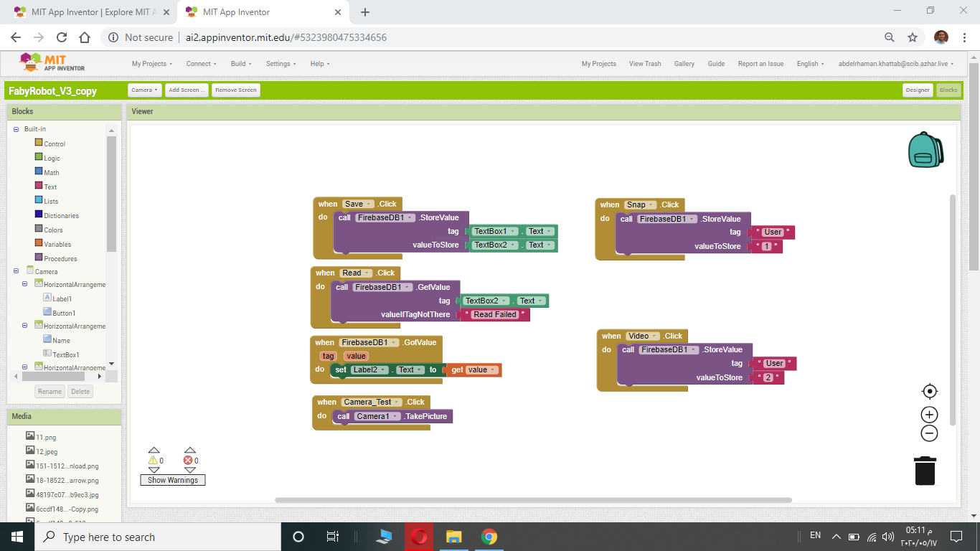Image resolution: width=980 pixels, height=551 pixels.
Task: Click the horizontal scrollbar of the viewer
Action: point(533,500)
